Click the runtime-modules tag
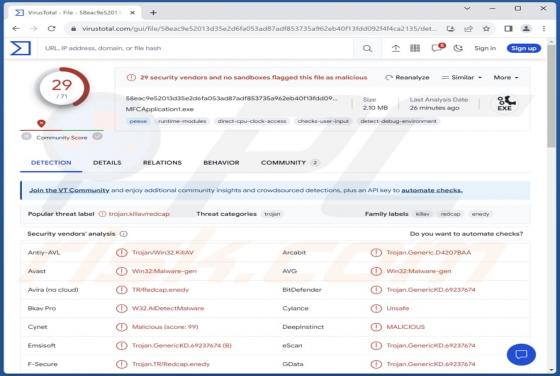560x376 pixels. (x=182, y=121)
